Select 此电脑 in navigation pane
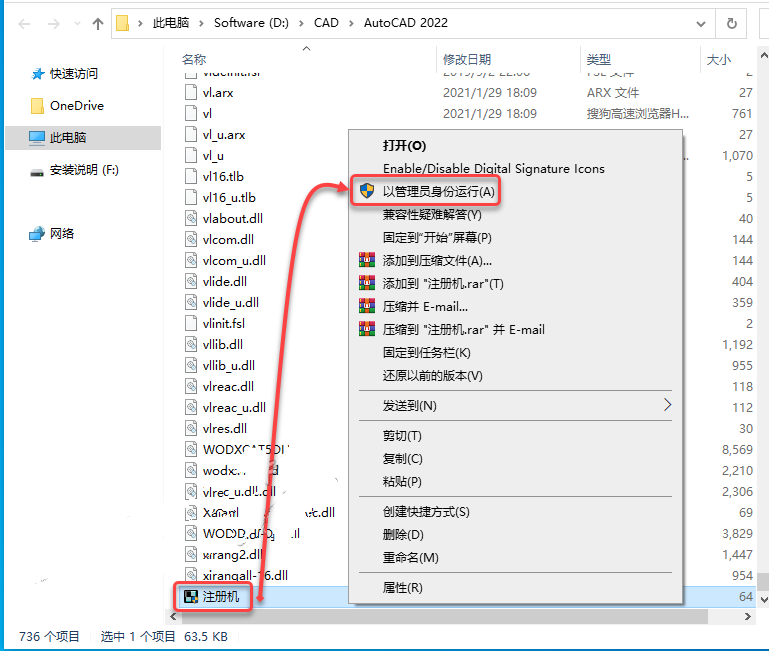This screenshot has width=769, height=651. click(x=83, y=138)
